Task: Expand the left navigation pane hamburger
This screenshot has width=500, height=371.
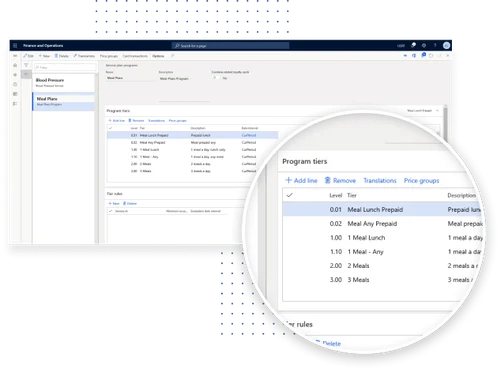Action: (x=15, y=56)
